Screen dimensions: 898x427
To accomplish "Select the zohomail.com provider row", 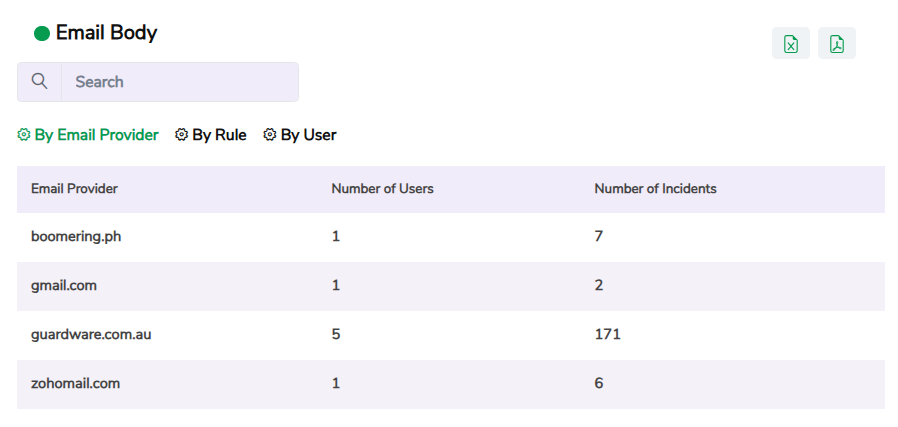I will pyautogui.click(x=75, y=383).
